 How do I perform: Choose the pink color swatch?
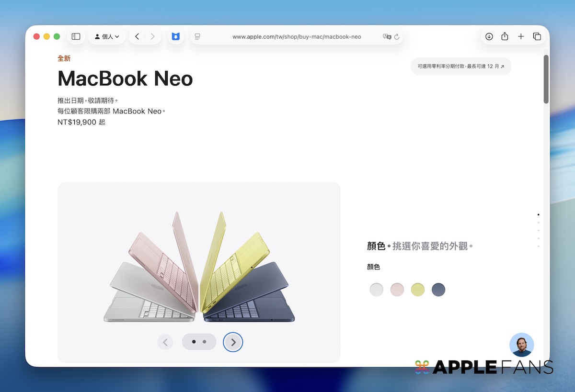click(397, 290)
